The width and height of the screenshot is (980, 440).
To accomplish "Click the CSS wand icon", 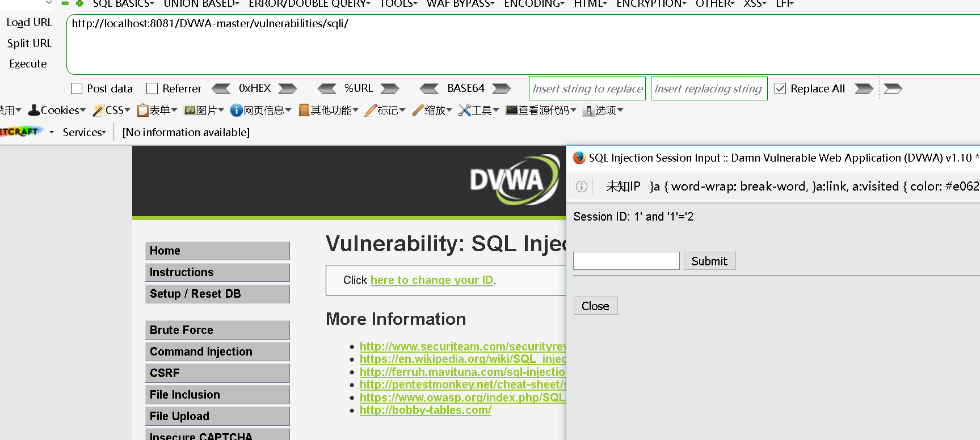I will [x=98, y=110].
